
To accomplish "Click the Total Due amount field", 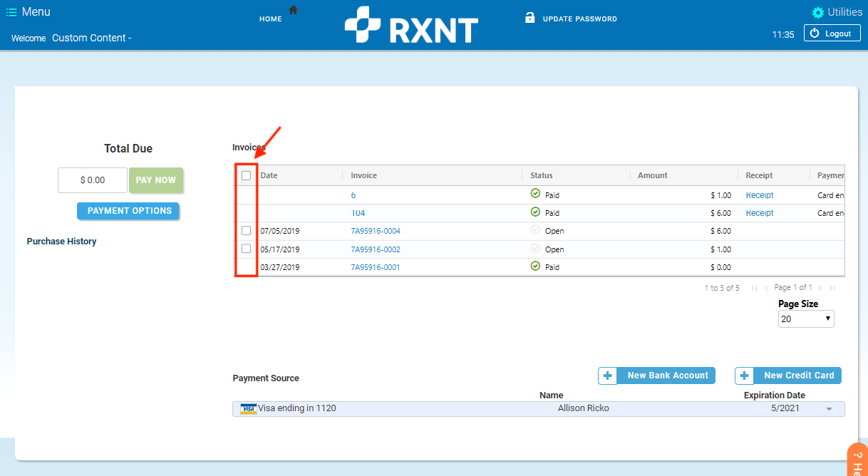I will (93, 180).
